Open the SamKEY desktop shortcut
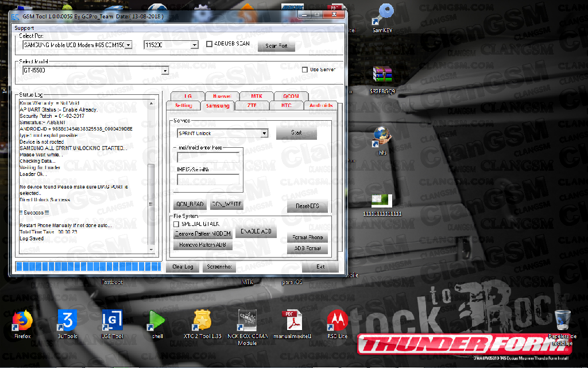588x368 pixels. [x=382, y=18]
